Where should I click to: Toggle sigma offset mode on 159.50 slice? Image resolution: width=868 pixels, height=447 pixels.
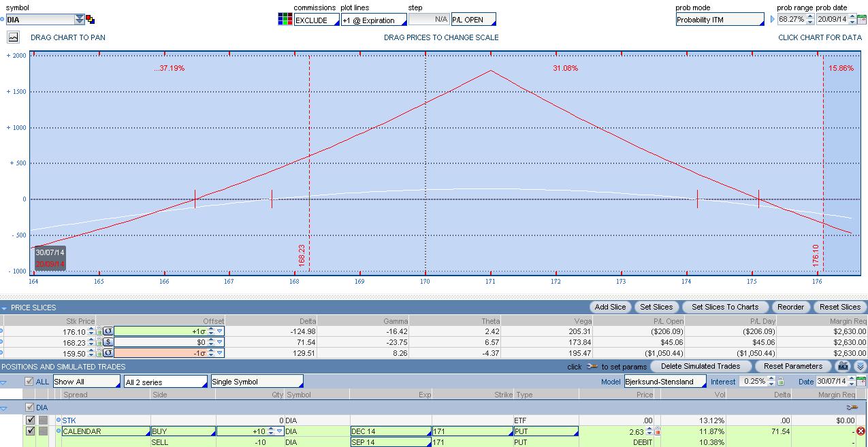pyautogui.click(x=108, y=353)
